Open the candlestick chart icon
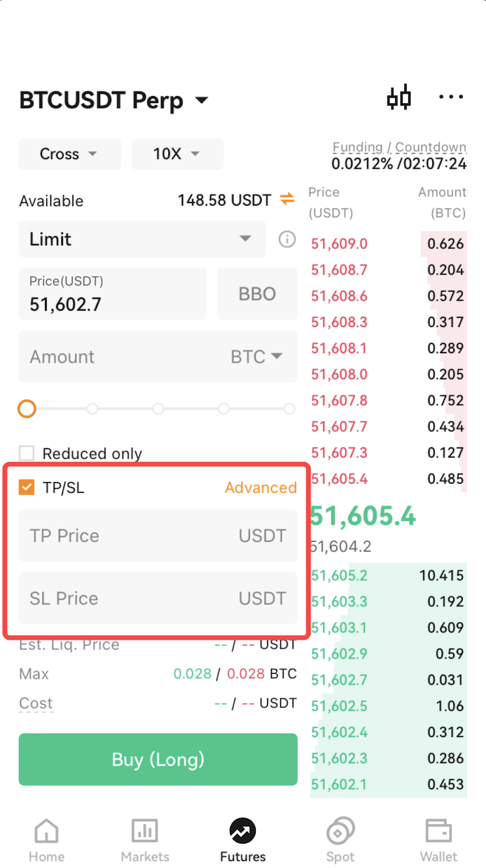 [x=399, y=98]
